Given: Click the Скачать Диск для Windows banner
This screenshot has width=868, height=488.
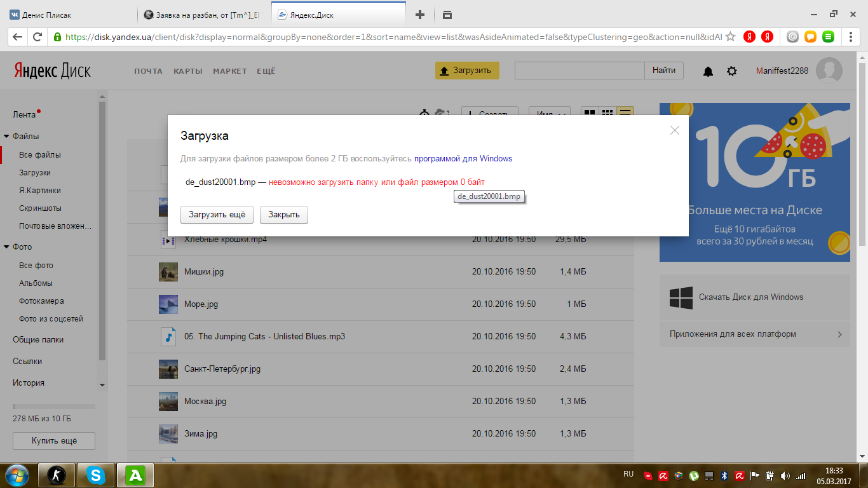Looking at the screenshot, I should tap(755, 297).
